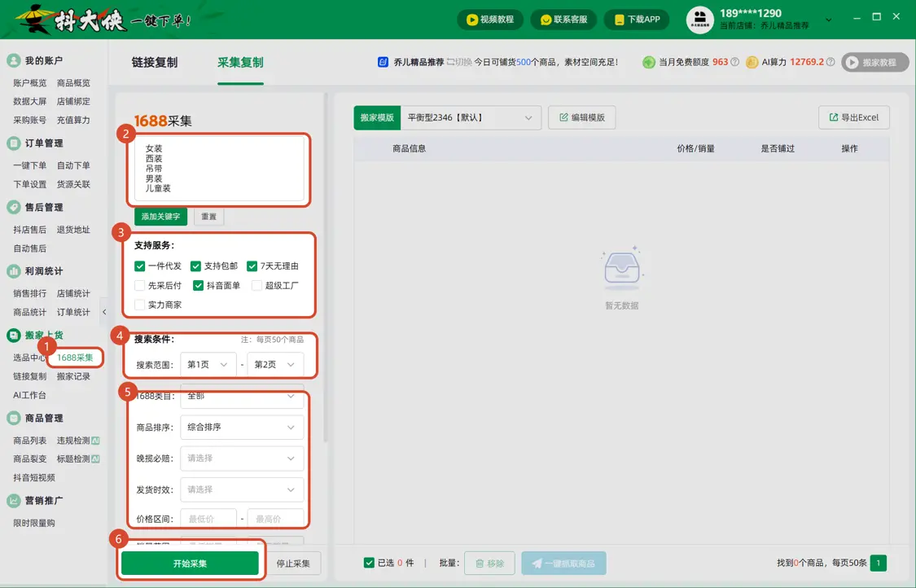Toggle the 一件代发 checkbox
916x588 pixels.
click(x=139, y=266)
